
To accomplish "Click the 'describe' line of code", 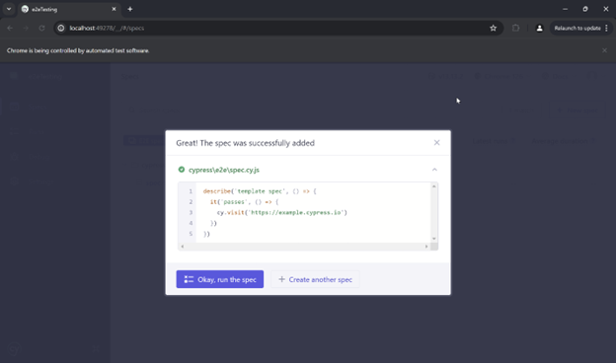I will [x=260, y=191].
